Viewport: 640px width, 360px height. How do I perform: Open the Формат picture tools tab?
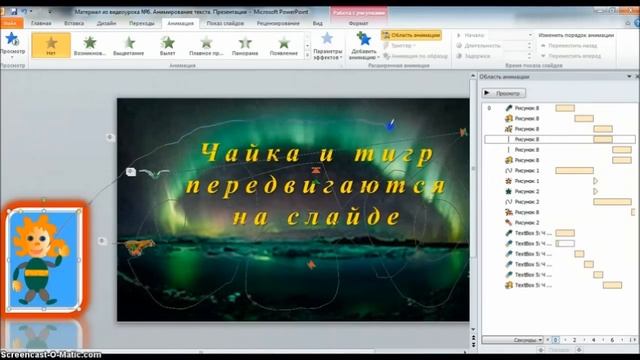coord(358,23)
